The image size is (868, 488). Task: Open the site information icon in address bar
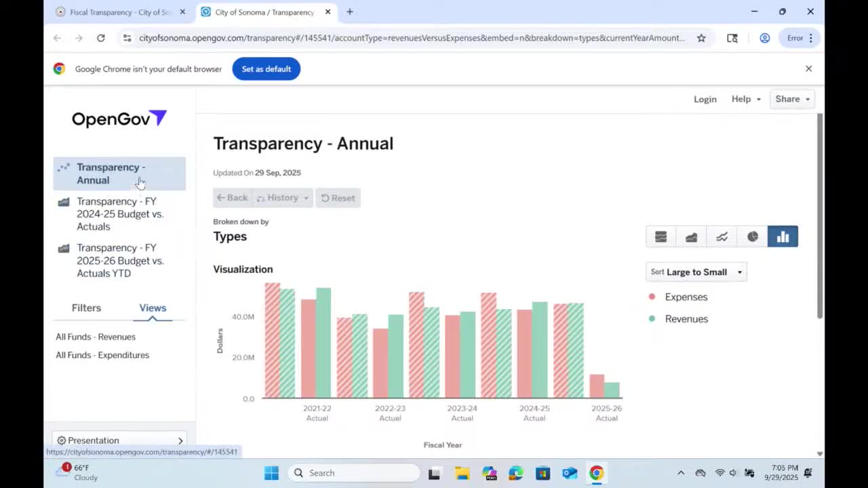coord(127,38)
